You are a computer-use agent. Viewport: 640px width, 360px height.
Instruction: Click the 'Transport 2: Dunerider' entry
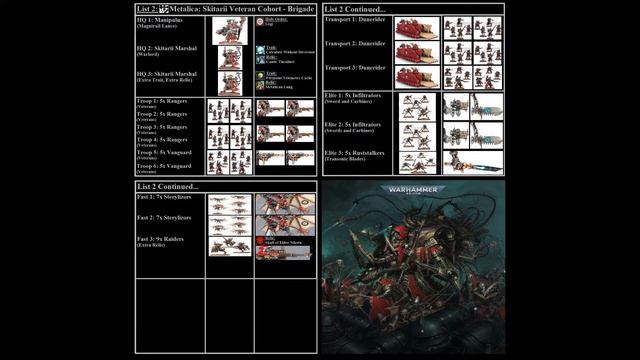click(355, 43)
